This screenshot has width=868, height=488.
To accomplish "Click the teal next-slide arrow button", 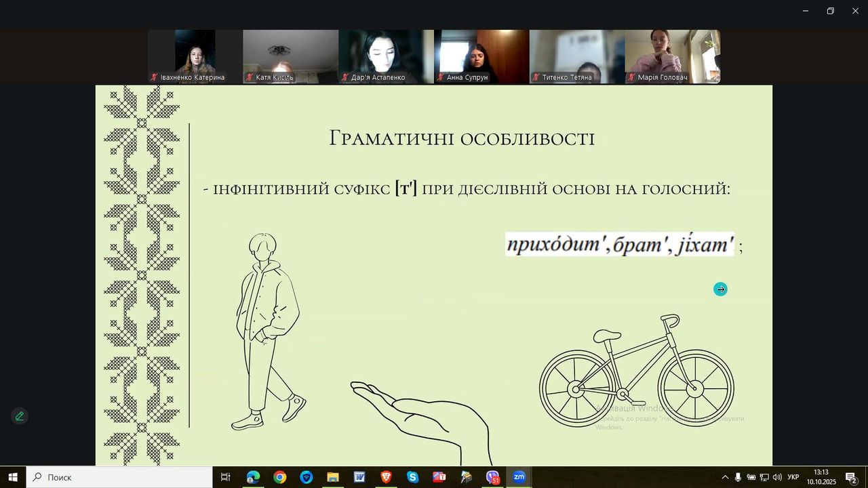I will 720,289.
